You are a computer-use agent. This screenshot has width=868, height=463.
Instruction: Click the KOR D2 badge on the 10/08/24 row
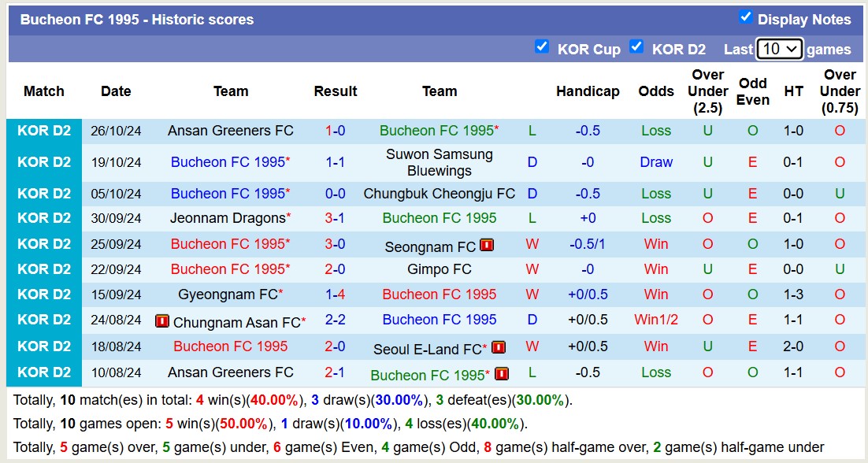[43, 372]
